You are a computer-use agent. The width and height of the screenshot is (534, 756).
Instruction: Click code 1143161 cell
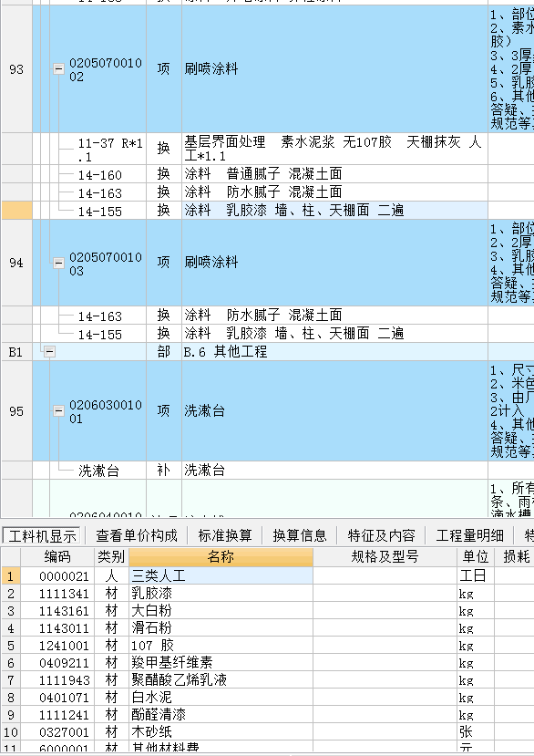pyautogui.click(x=57, y=610)
